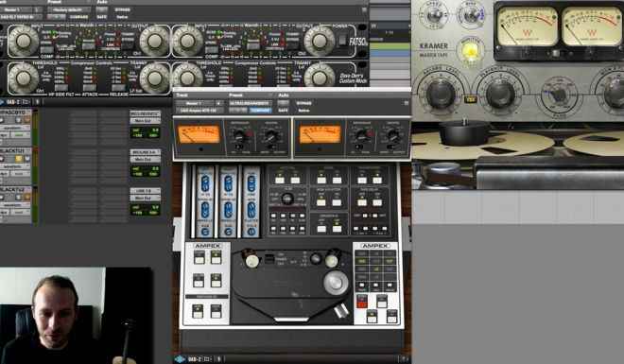The width and height of the screenshot is (624, 364).
Task: Click the FATSO left channel Tranny knob
Action: [154, 78]
